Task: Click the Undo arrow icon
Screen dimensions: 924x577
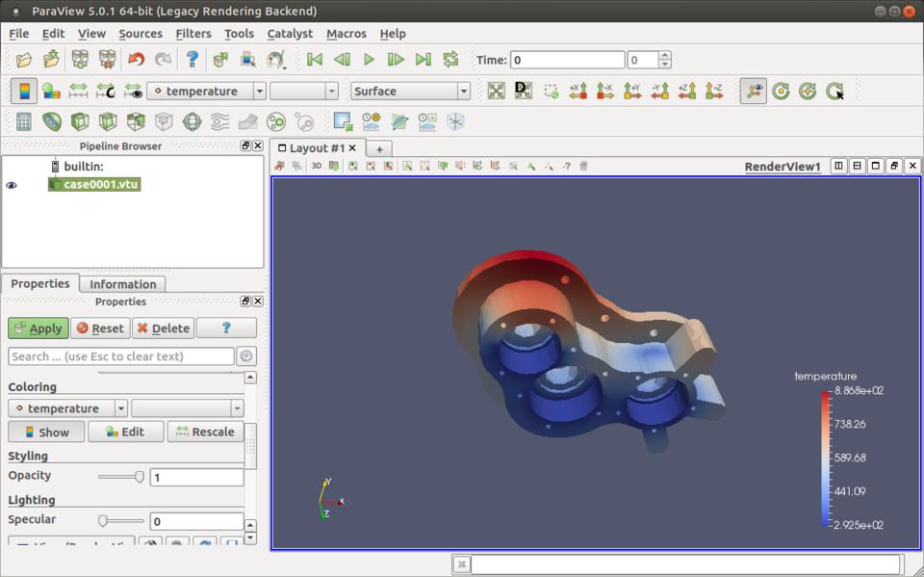Action: point(136,60)
